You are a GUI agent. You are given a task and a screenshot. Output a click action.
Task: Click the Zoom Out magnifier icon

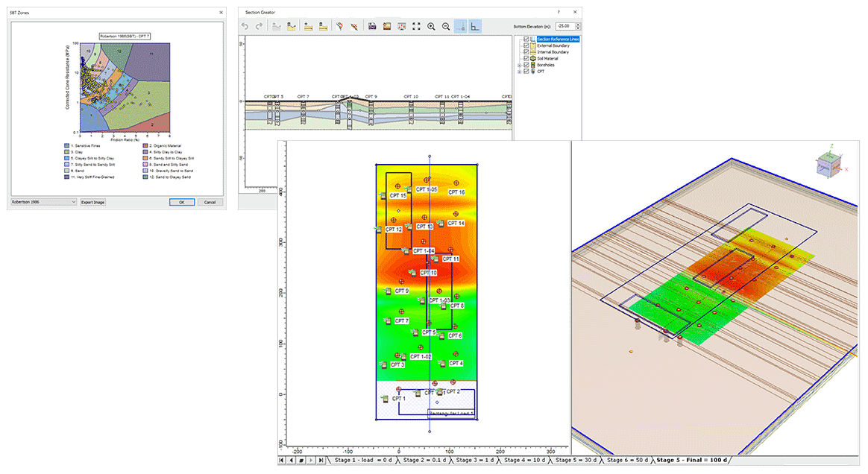(x=446, y=25)
